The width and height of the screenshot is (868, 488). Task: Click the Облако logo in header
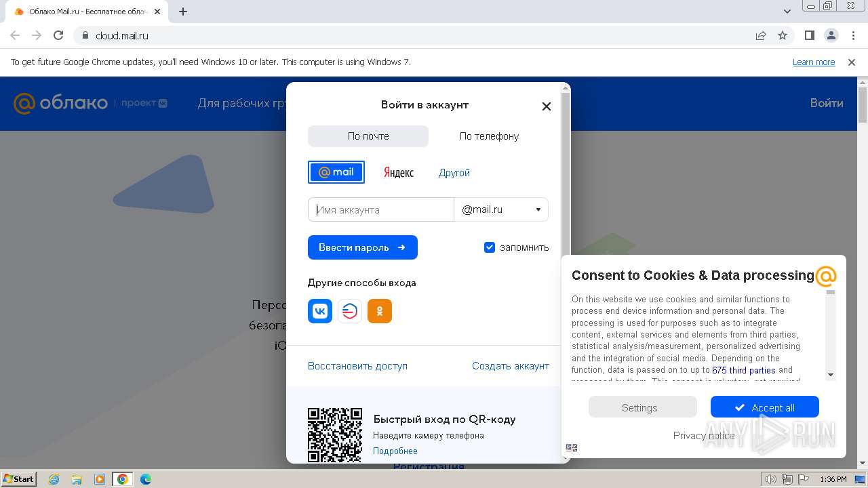coord(61,103)
